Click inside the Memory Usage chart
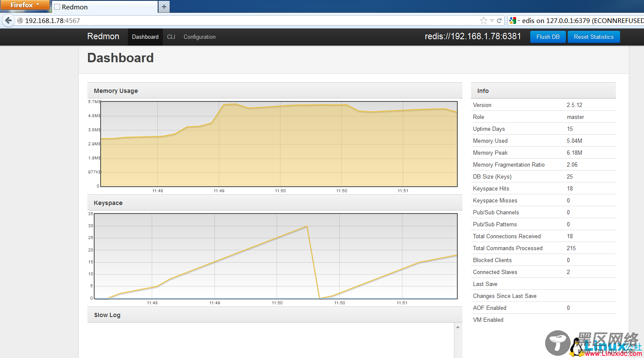 coord(279,144)
